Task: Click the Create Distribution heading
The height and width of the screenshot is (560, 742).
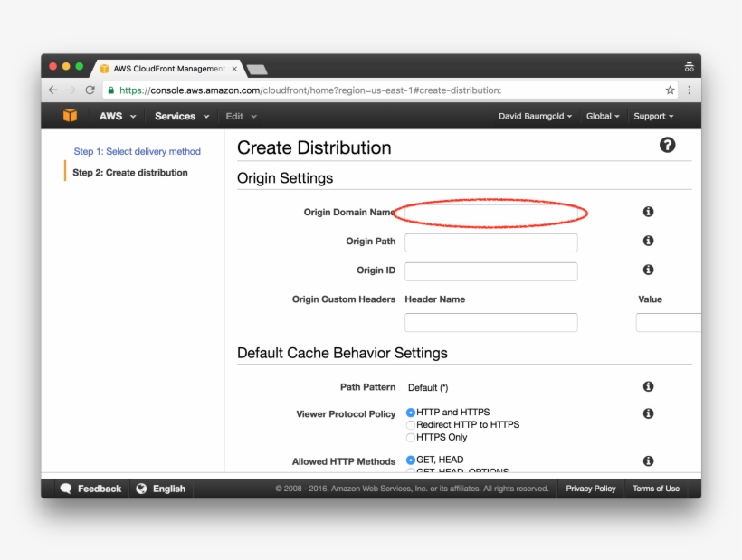Action: click(x=314, y=147)
